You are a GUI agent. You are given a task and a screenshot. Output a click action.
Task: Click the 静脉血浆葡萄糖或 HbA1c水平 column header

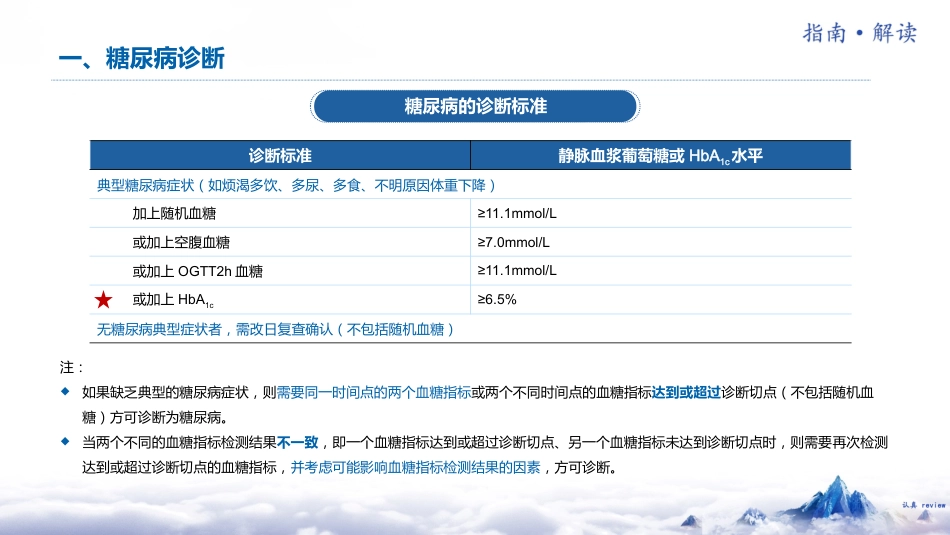pos(660,156)
